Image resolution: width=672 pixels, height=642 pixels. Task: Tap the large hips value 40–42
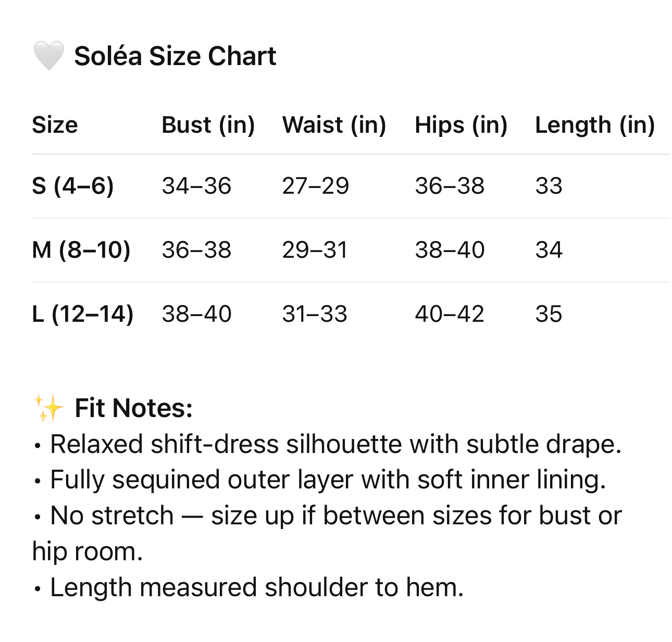coord(450,314)
